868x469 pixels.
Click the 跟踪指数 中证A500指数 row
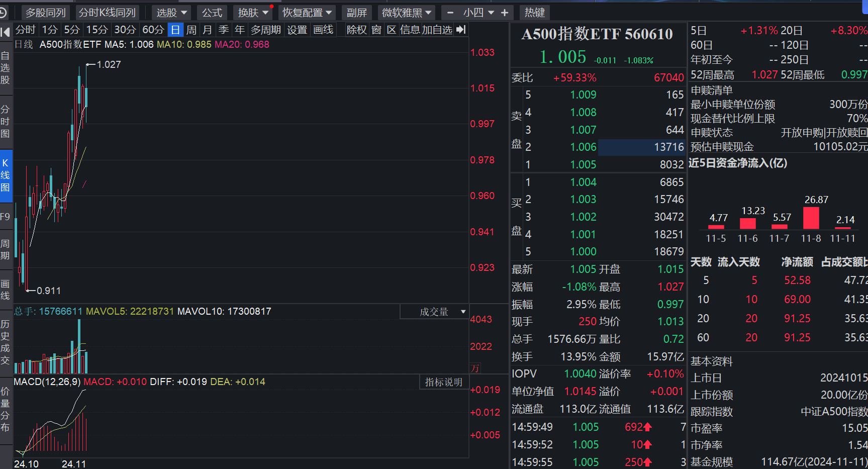click(x=779, y=412)
